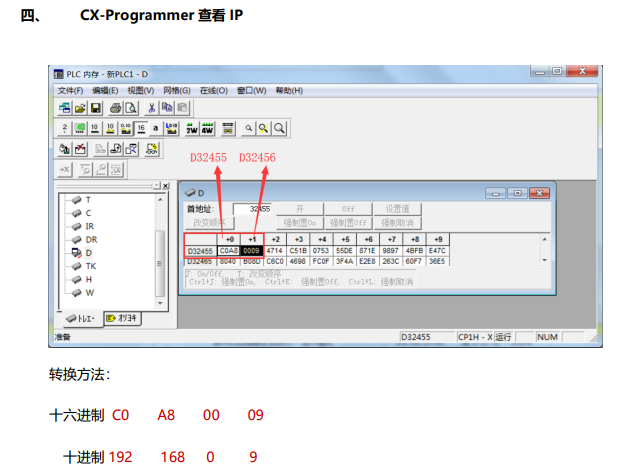The height and width of the screenshot is (471, 634).
Task: Click the yellow ruler resize columns icon
Action: [x=228, y=129]
